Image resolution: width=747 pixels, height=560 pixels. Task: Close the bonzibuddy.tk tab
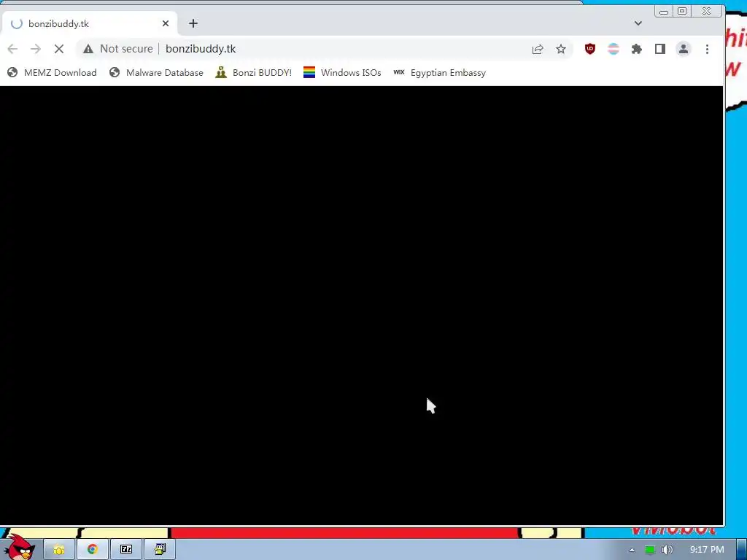coord(166,23)
